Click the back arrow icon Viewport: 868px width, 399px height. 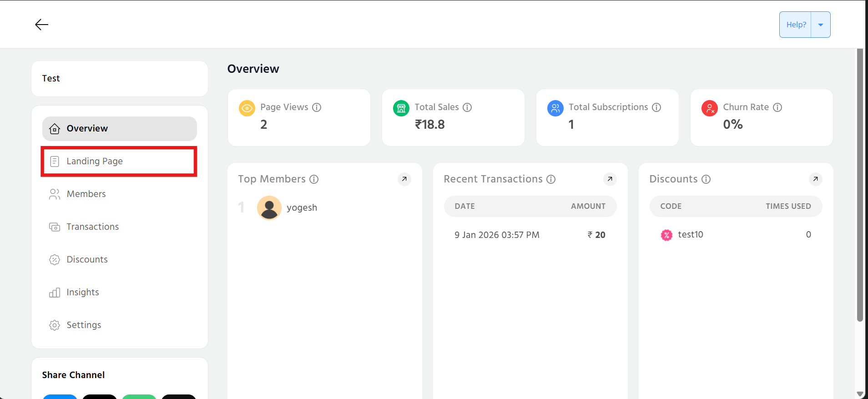point(41,25)
